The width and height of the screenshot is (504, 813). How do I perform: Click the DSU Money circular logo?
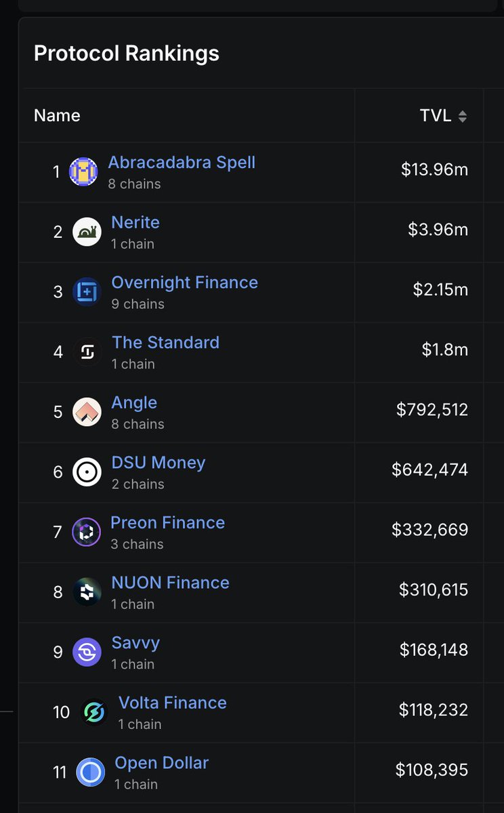87,472
